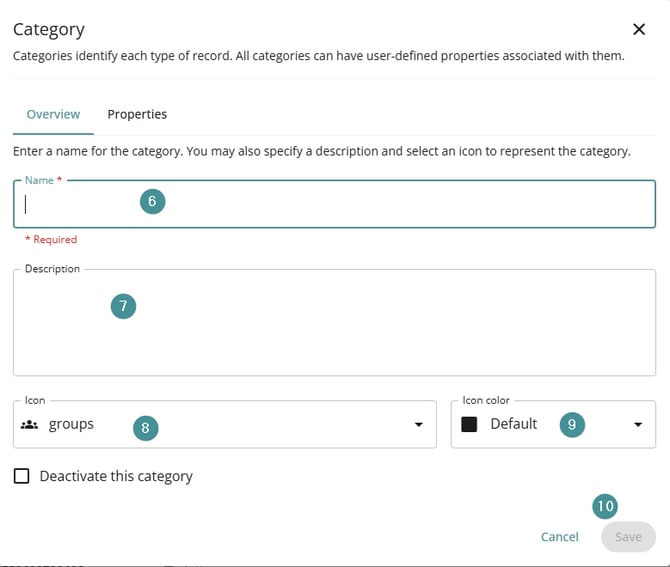Cancel the category changes
This screenshot has height=567, width=670.
pos(559,537)
